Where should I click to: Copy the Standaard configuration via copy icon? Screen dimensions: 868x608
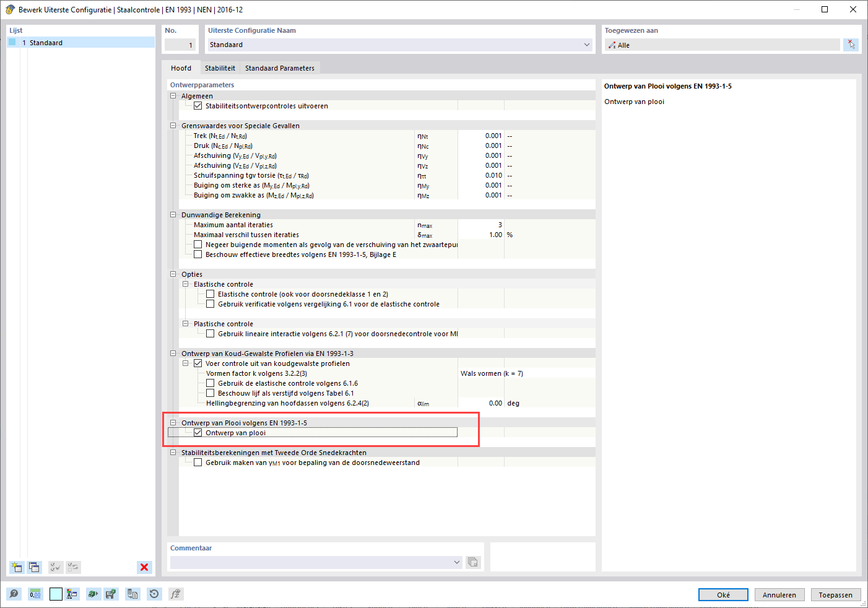[x=35, y=567]
